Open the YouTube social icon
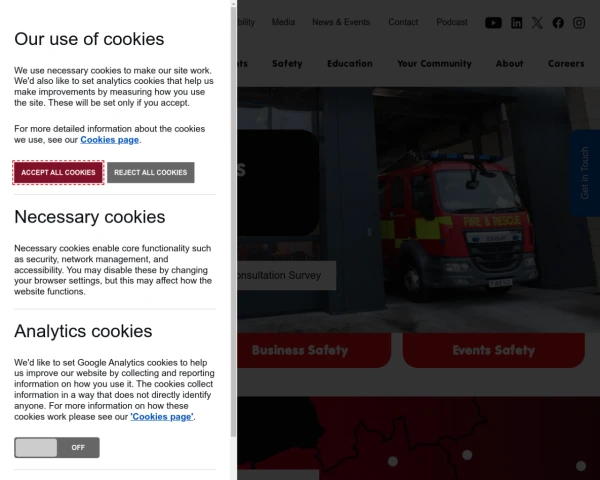 pos(493,23)
